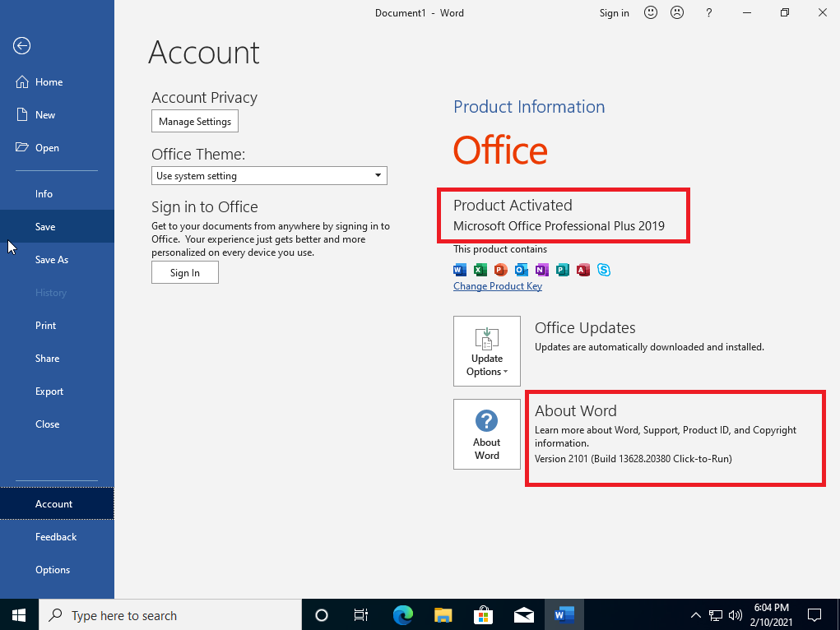This screenshot has width=840, height=630.
Task: Choose Open in the sidebar
Action: click(57, 148)
